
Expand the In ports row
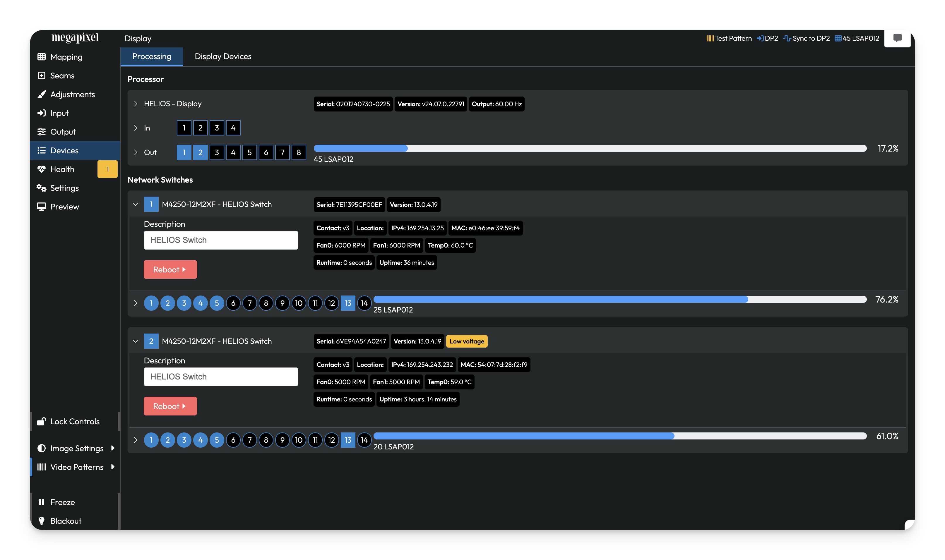point(136,128)
